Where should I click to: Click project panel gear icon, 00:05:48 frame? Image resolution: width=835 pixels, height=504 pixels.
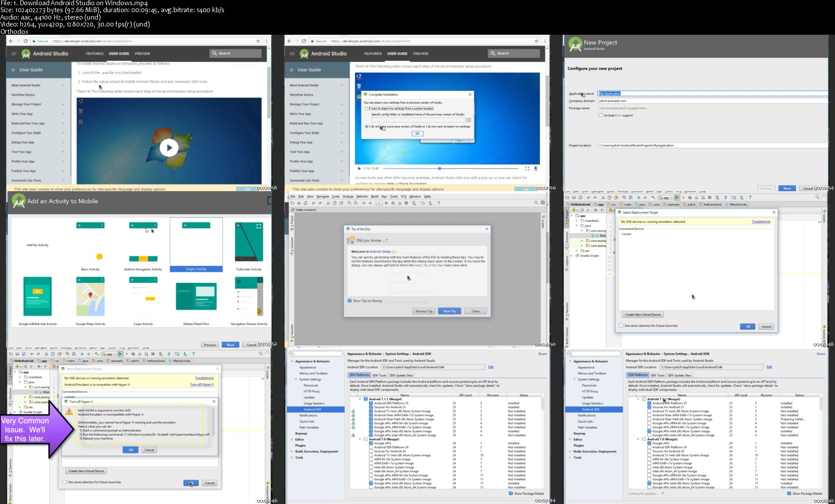pos(596,210)
